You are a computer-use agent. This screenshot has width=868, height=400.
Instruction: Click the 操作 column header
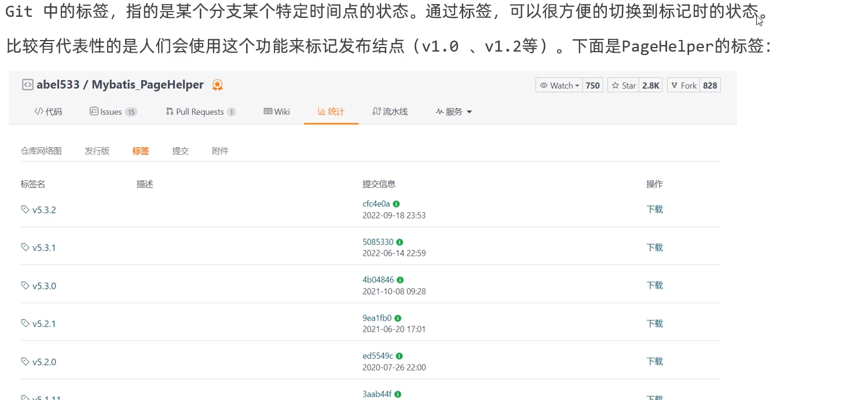point(654,184)
